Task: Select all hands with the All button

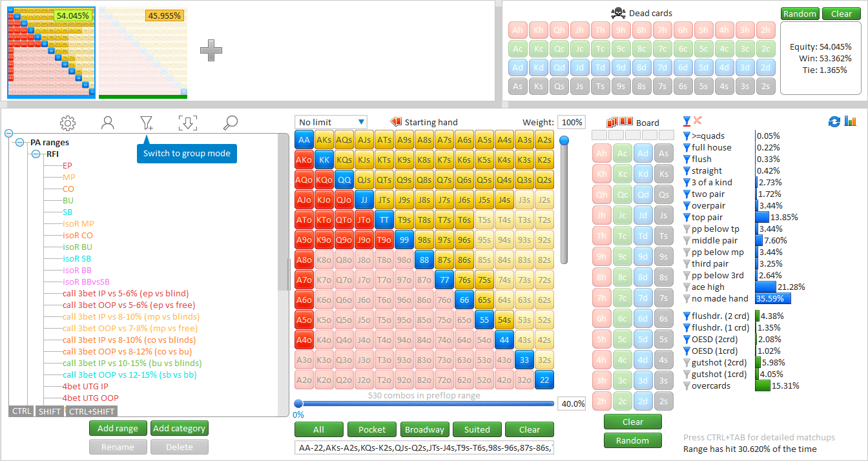Action: (318, 429)
